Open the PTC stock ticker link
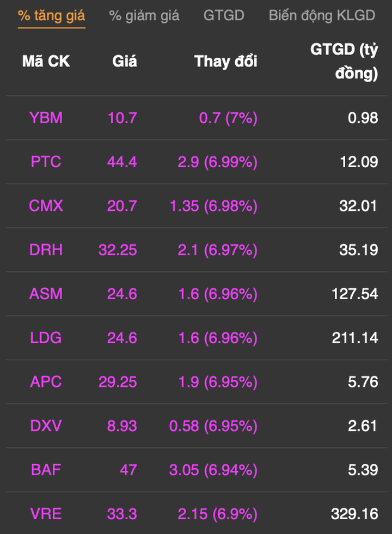The width and height of the screenshot is (392, 534). click(46, 162)
